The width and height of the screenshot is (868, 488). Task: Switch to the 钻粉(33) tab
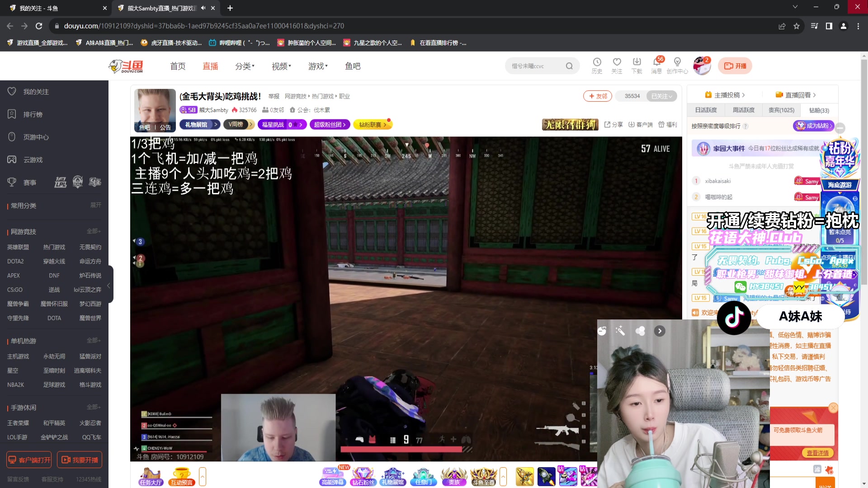[819, 110]
